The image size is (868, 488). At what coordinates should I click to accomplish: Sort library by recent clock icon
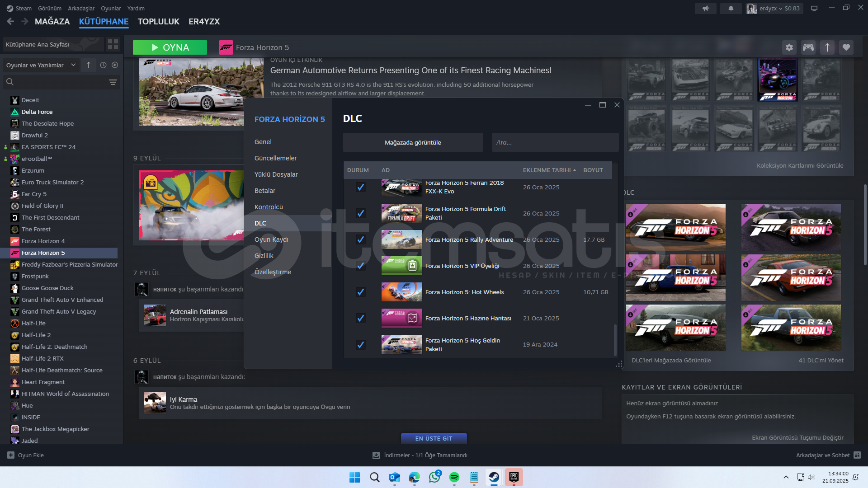coord(103,65)
